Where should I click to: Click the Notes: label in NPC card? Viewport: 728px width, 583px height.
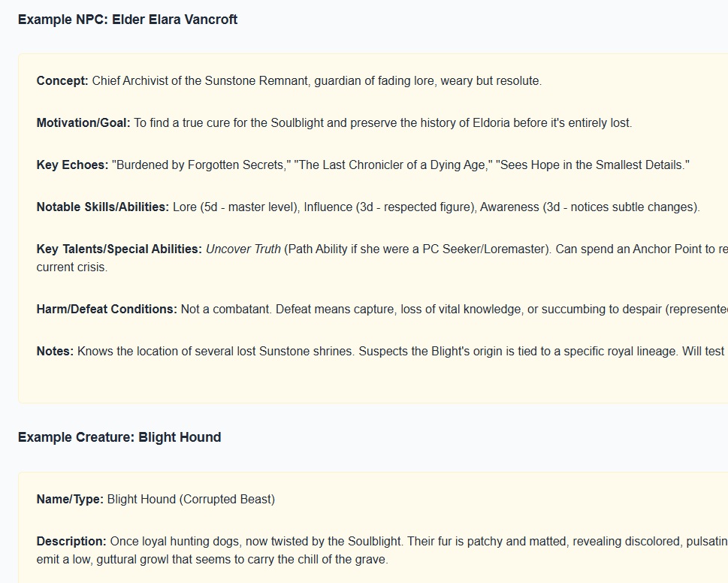(x=56, y=352)
